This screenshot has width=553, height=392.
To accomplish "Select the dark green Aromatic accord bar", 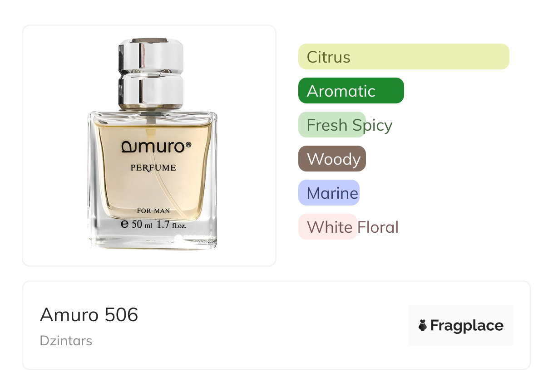I will (351, 91).
